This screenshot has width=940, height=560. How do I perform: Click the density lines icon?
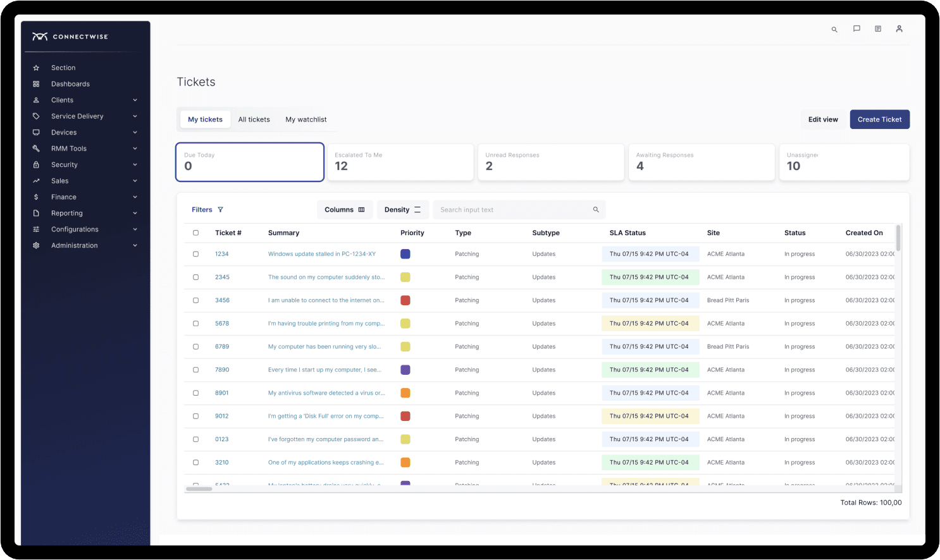pyautogui.click(x=417, y=210)
